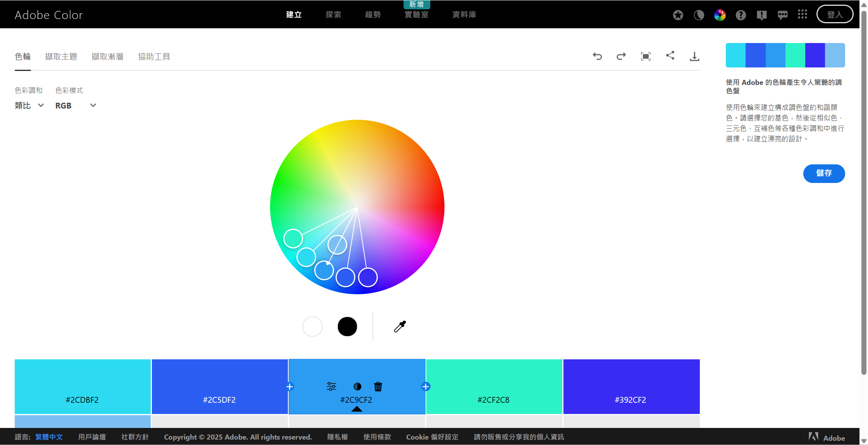Select the #2CF2C8 green color swatch

point(494,384)
